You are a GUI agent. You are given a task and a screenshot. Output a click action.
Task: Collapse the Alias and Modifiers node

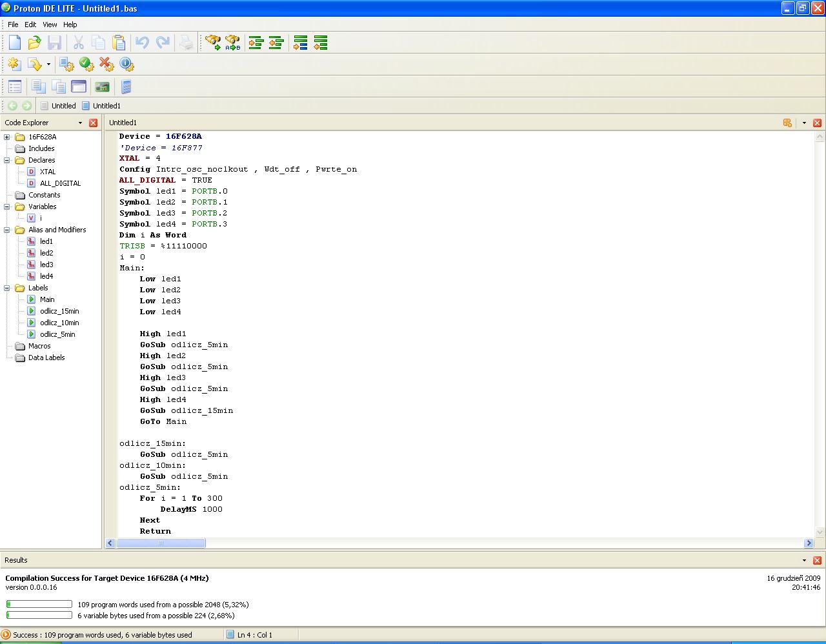pos(7,230)
